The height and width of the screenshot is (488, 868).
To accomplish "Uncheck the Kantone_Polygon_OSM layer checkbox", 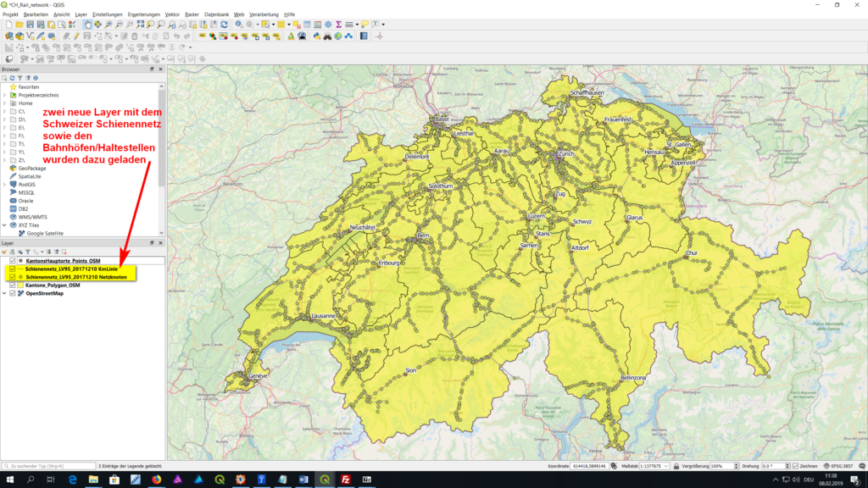I will point(12,286).
